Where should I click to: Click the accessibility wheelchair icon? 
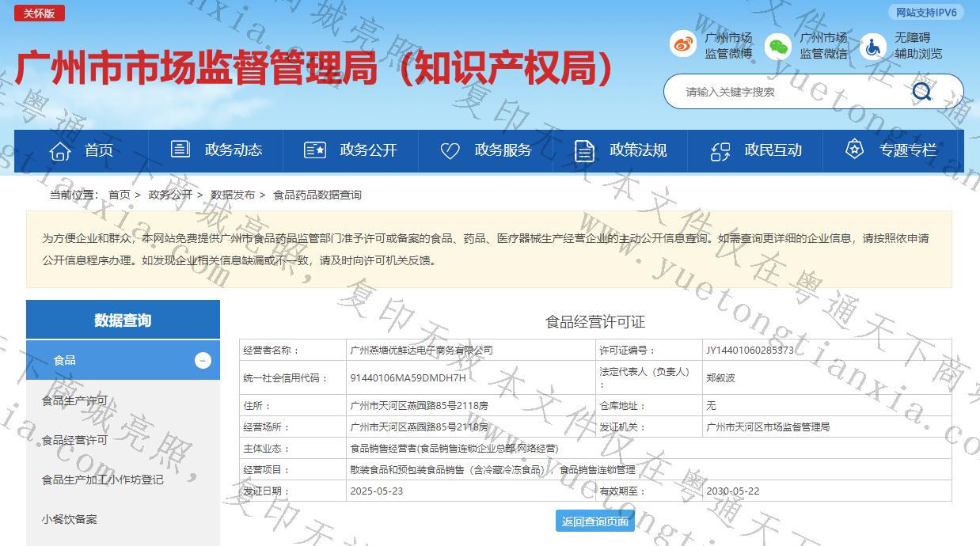coord(873,47)
